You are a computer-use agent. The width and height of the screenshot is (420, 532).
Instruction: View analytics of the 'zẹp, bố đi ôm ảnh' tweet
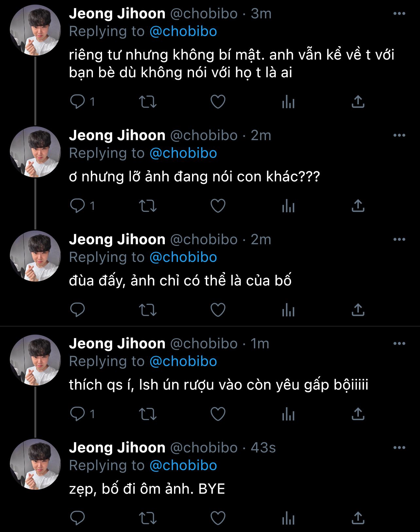(x=288, y=518)
